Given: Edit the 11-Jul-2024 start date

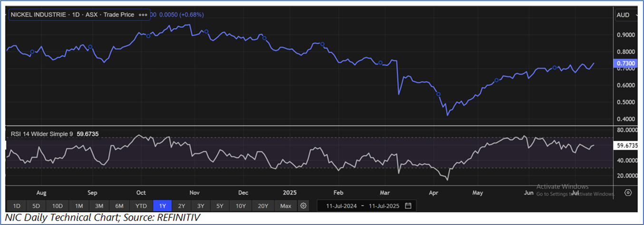Looking at the screenshot, I should (x=341, y=206).
